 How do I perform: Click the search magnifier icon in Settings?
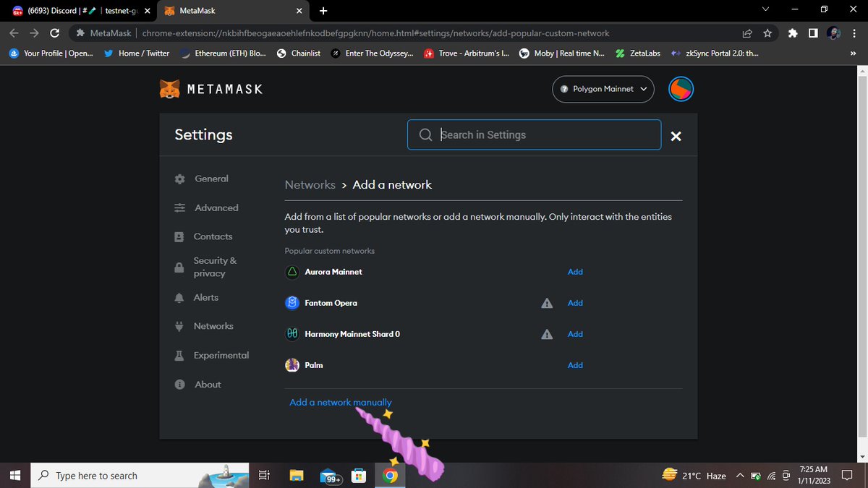point(426,135)
